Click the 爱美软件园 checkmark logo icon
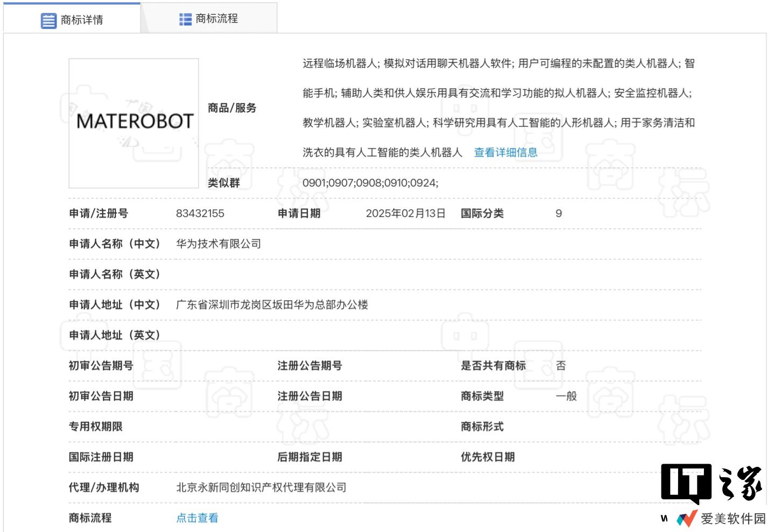 (x=688, y=519)
